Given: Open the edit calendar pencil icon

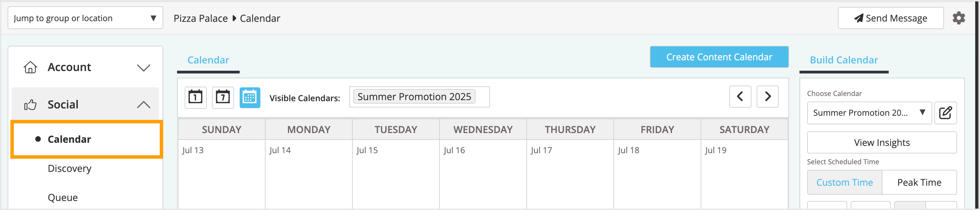Looking at the screenshot, I should point(945,113).
